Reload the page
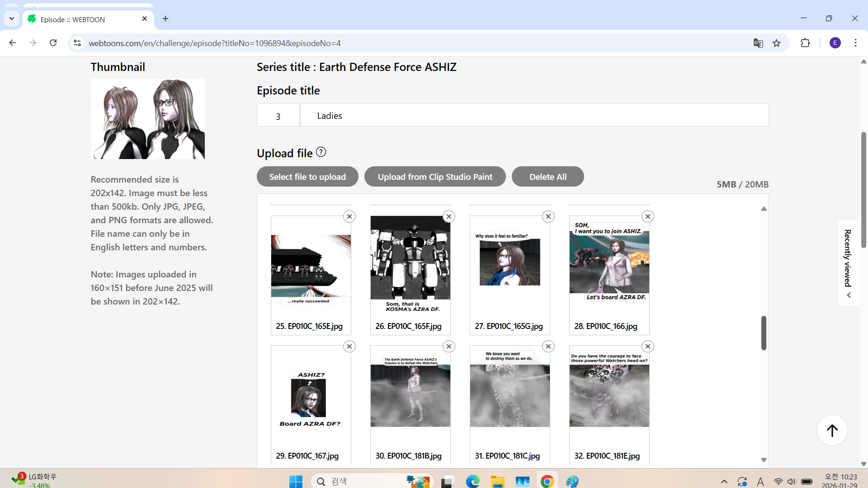This screenshot has width=868, height=488. (53, 43)
